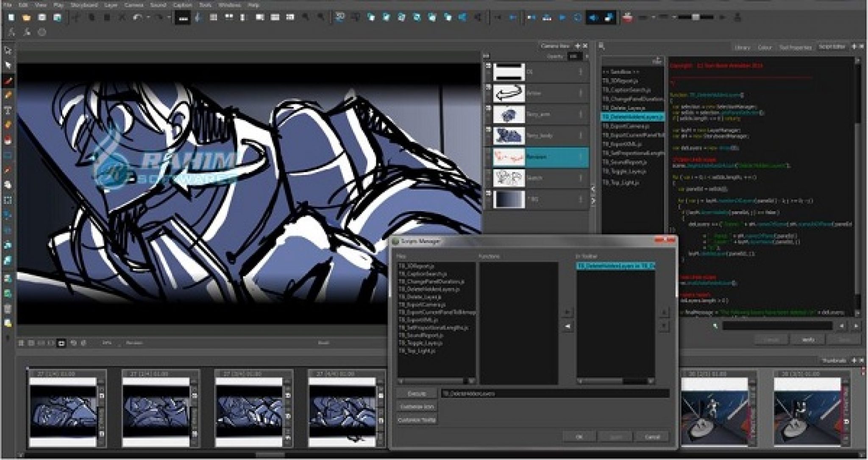Screen dimensions: 868x460
Task: Open the Undo history dropdown arrow
Action: (x=148, y=17)
